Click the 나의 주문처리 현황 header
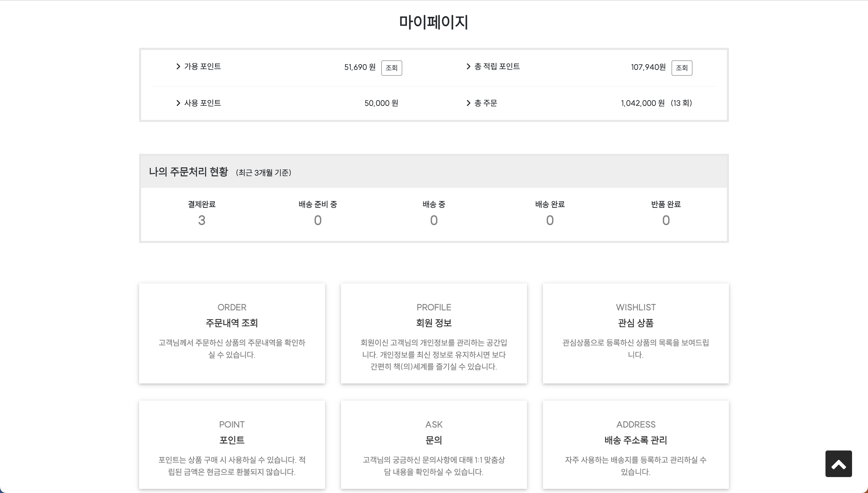 189,172
